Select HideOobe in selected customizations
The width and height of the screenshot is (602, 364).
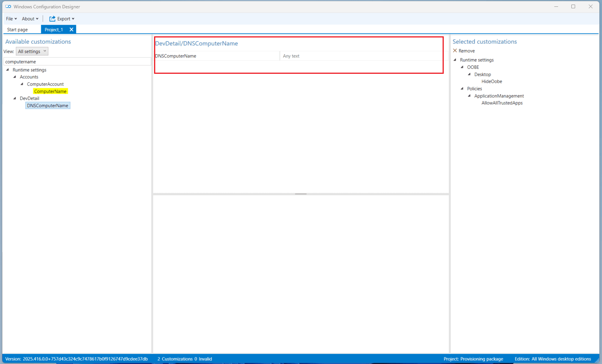(x=491, y=81)
